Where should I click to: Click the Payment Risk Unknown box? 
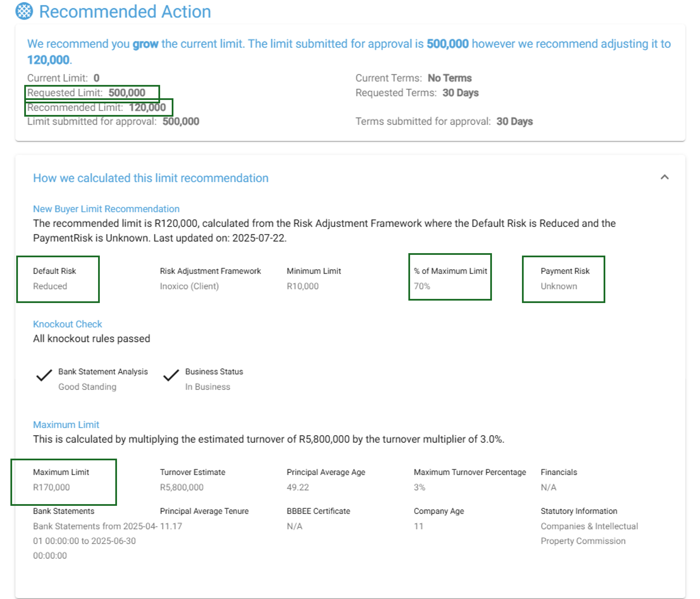coord(563,279)
